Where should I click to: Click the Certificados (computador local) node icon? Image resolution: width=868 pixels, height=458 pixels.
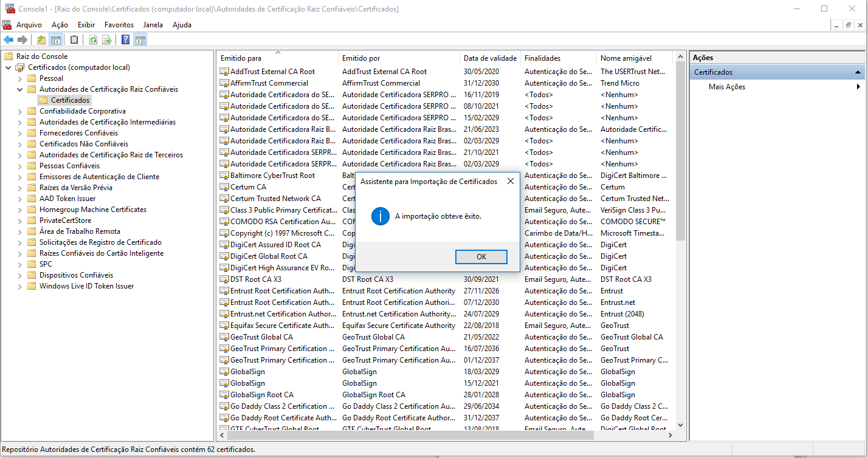click(20, 67)
